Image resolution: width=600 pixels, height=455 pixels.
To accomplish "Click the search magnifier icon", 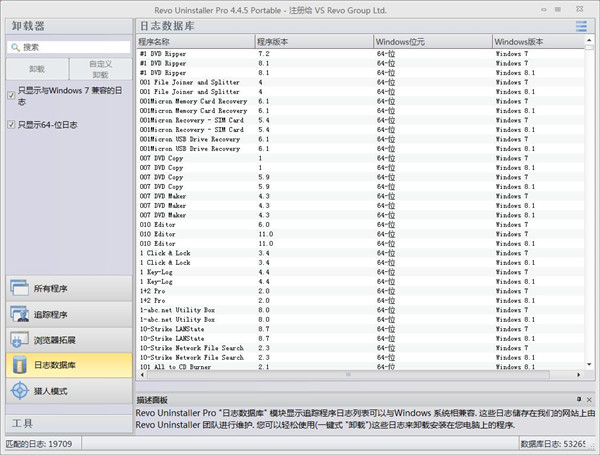I will (x=14, y=47).
